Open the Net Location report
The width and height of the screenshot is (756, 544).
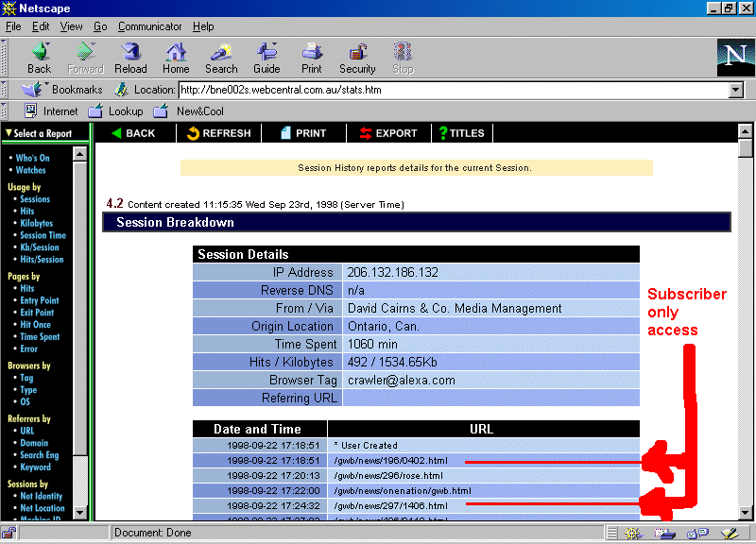tap(42, 507)
